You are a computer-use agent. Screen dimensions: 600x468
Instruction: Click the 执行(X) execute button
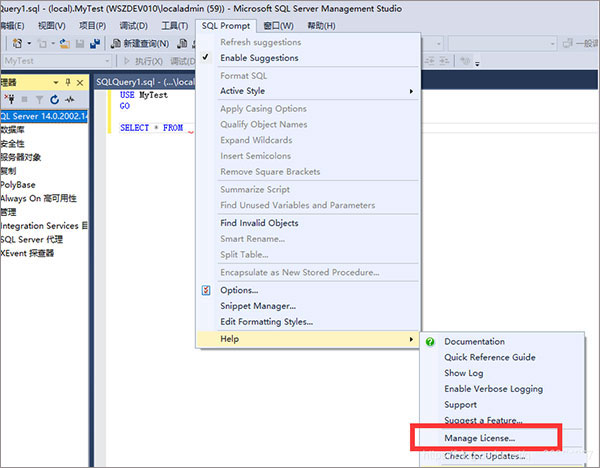tap(143, 61)
